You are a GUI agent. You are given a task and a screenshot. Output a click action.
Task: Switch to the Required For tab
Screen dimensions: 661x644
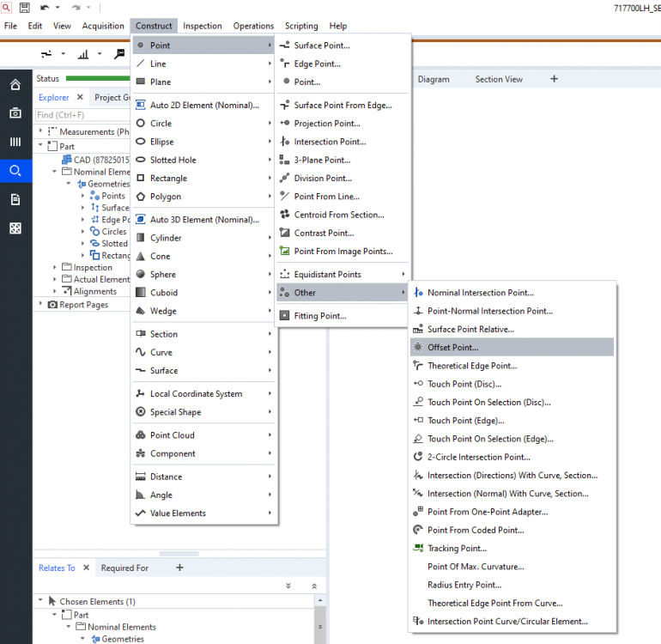(124, 568)
